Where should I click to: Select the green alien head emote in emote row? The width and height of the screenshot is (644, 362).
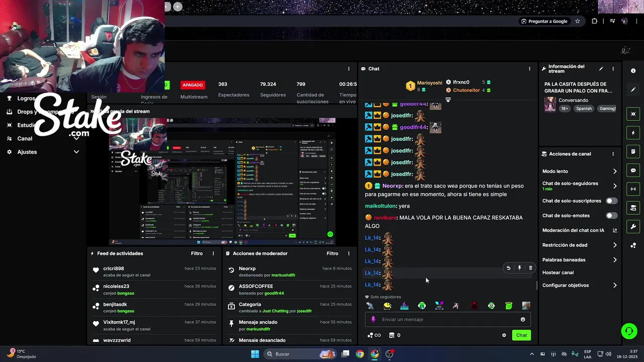(422, 306)
